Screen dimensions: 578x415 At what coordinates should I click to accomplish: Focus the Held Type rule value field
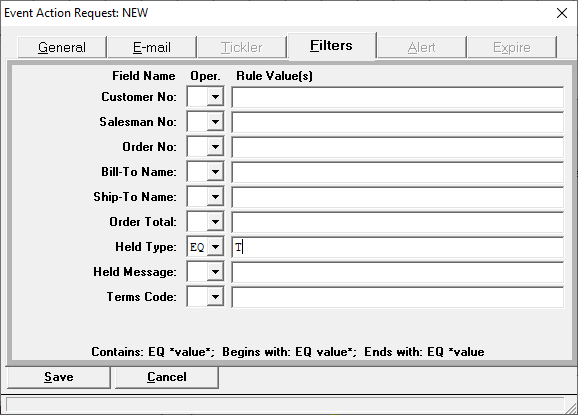click(x=398, y=247)
